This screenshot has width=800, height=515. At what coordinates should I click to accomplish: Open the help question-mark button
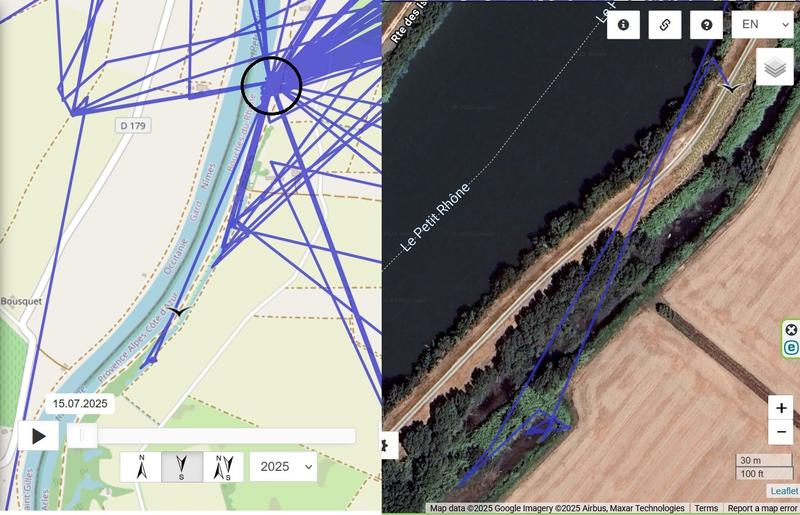pos(706,24)
